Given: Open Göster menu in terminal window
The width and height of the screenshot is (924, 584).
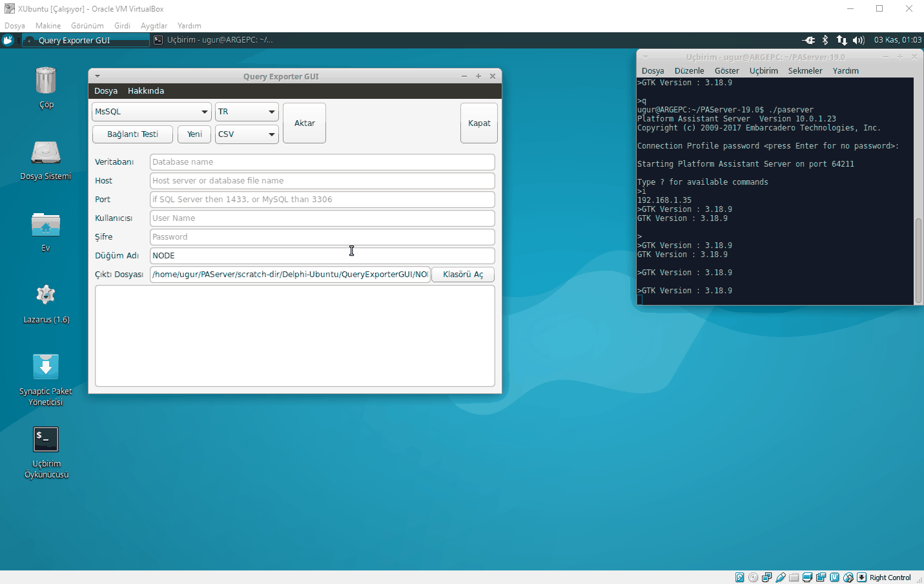Looking at the screenshot, I should point(727,71).
